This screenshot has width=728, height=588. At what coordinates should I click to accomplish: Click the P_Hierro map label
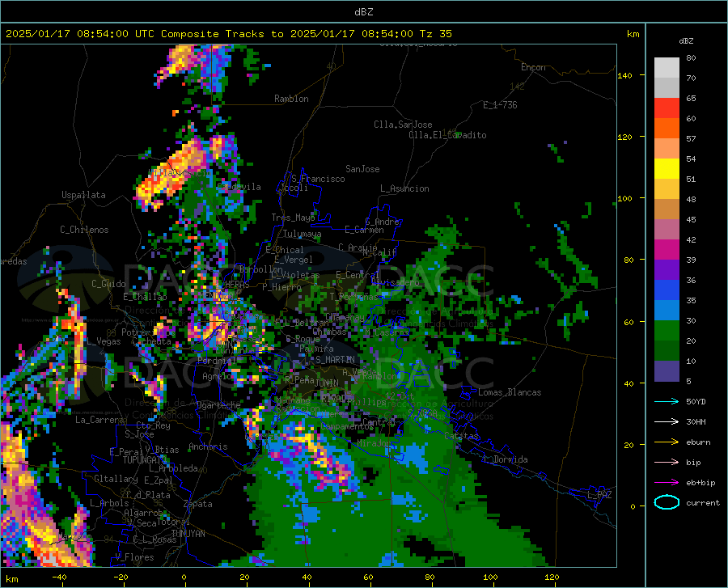(x=281, y=287)
